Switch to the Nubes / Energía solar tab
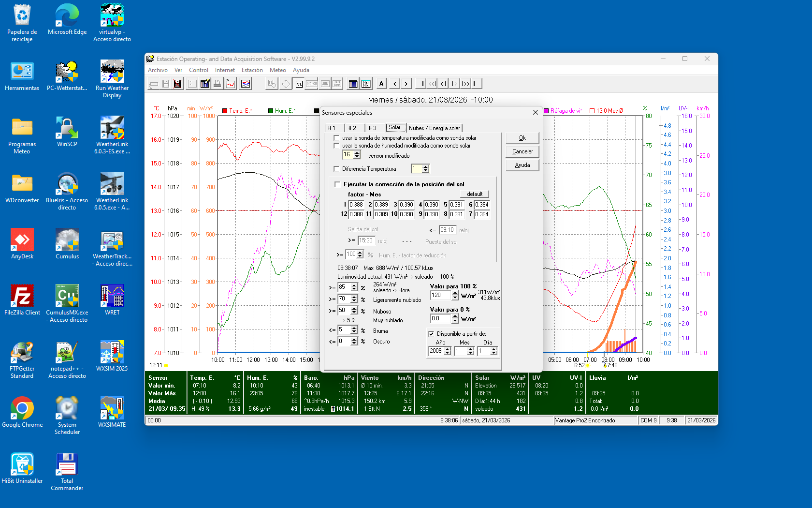This screenshot has width=812, height=508. pyautogui.click(x=434, y=128)
